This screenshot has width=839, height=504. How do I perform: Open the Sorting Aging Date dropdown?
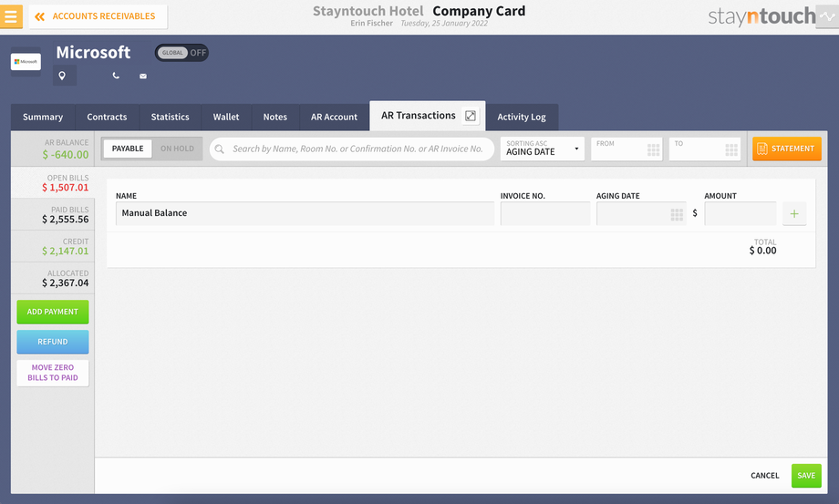[542, 149]
